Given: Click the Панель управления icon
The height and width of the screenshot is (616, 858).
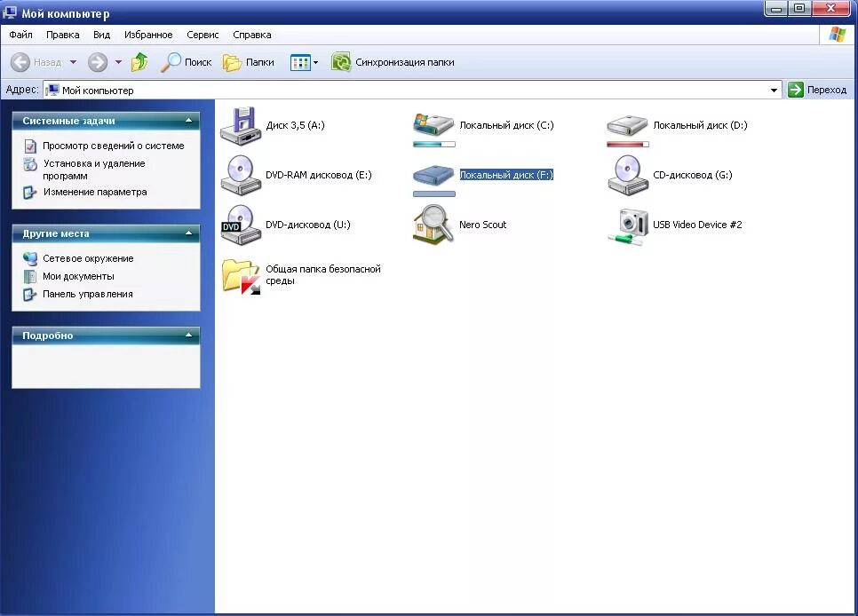Looking at the screenshot, I should point(29,295).
